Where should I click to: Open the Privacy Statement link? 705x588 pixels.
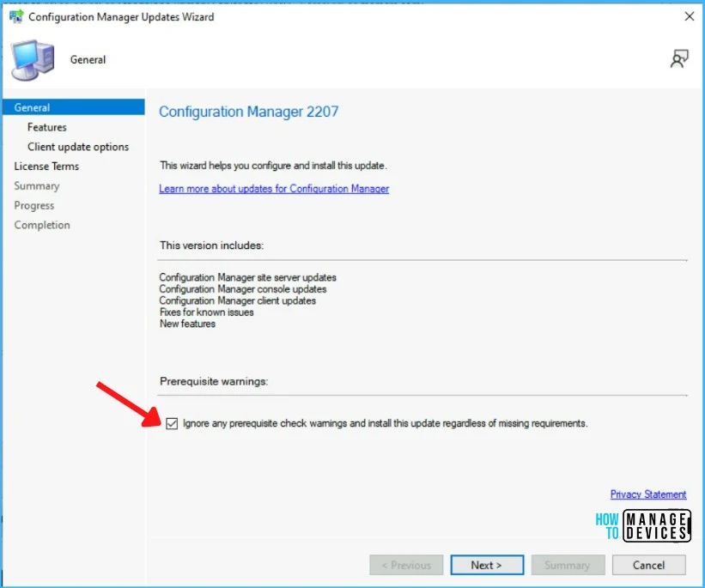pyautogui.click(x=648, y=494)
